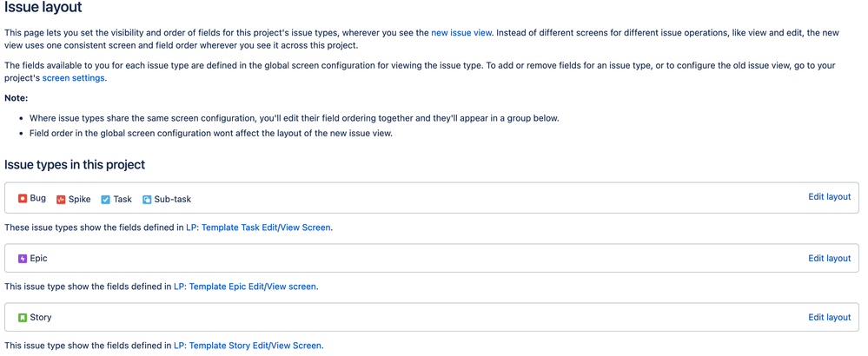Open the new issue view link

(x=461, y=32)
